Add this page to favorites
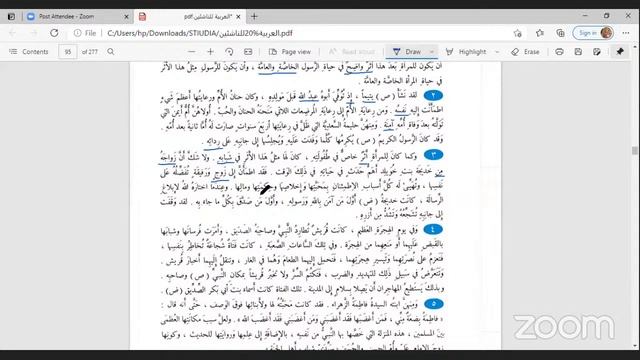The image size is (640, 360). (x=518, y=33)
